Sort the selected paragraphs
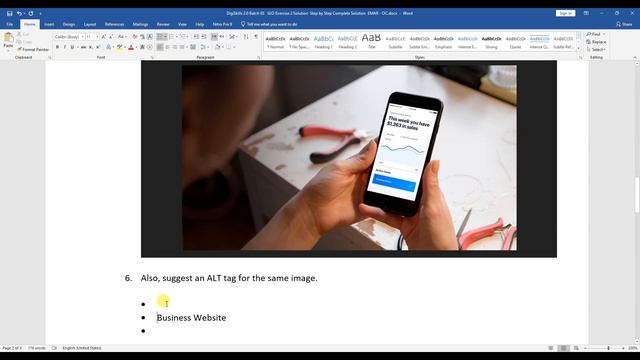The width and height of the screenshot is (640, 360). pyautogui.click(x=246, y=37)
